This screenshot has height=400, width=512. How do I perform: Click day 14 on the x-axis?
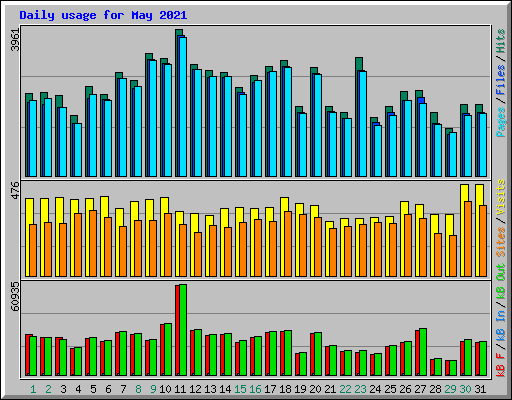(x=225, y=389)
